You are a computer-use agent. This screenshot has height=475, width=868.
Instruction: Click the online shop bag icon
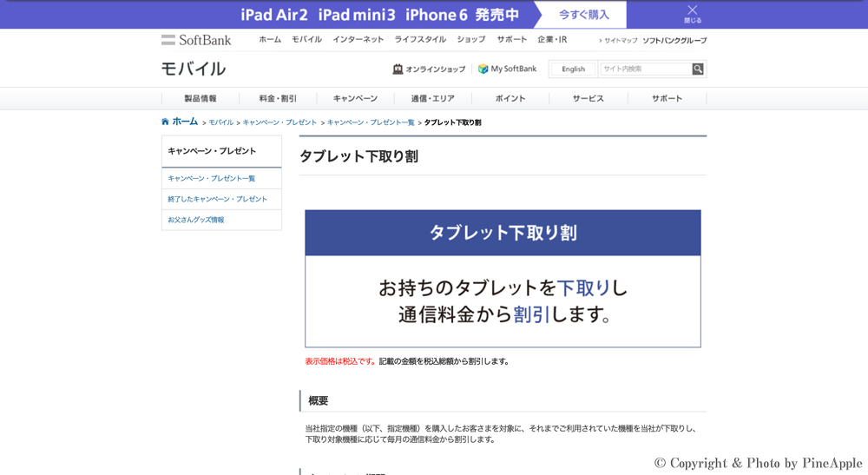click(x=398, y=69)
